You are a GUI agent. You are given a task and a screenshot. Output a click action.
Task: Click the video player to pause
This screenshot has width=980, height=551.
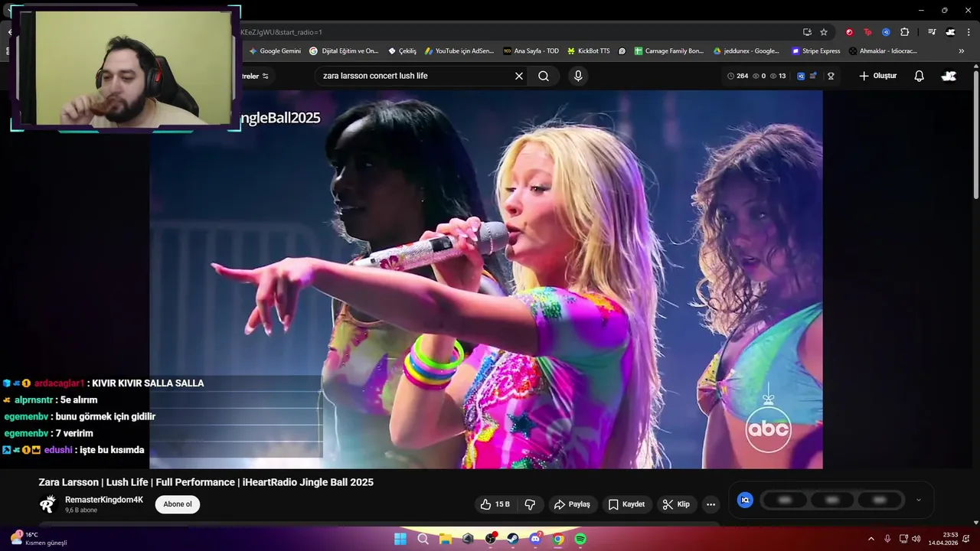(486, 279)
